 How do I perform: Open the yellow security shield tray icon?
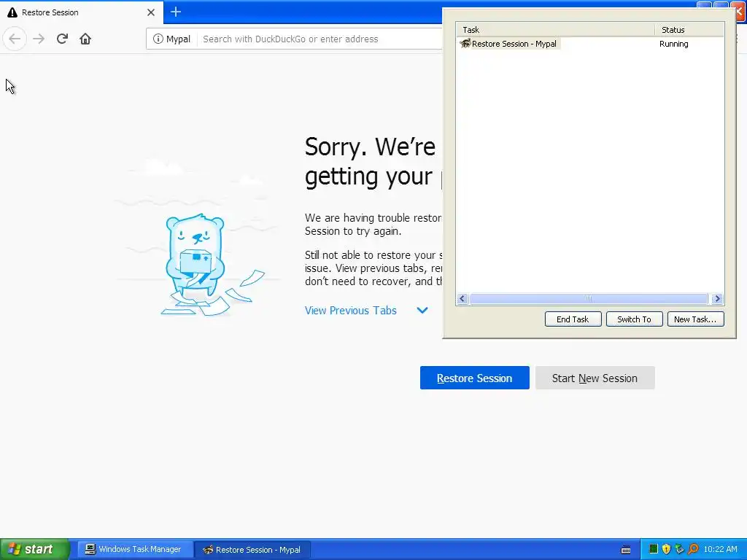click(x=667, y=549)
